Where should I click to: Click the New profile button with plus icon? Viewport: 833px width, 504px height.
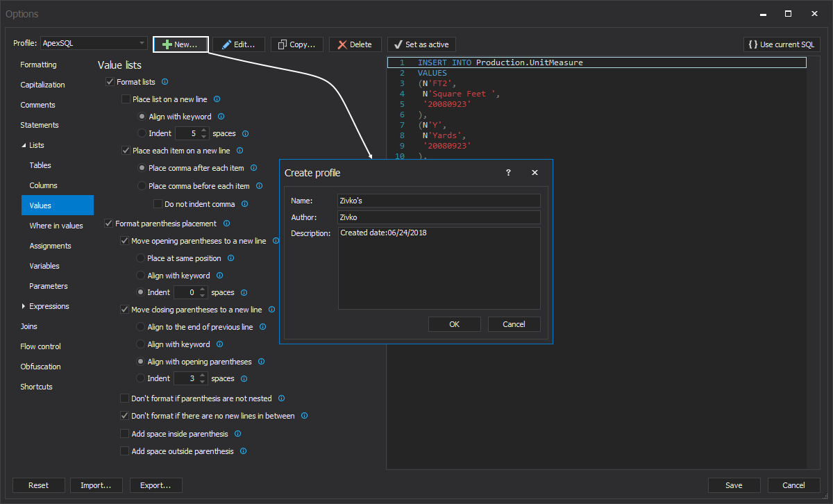point(180,44)
